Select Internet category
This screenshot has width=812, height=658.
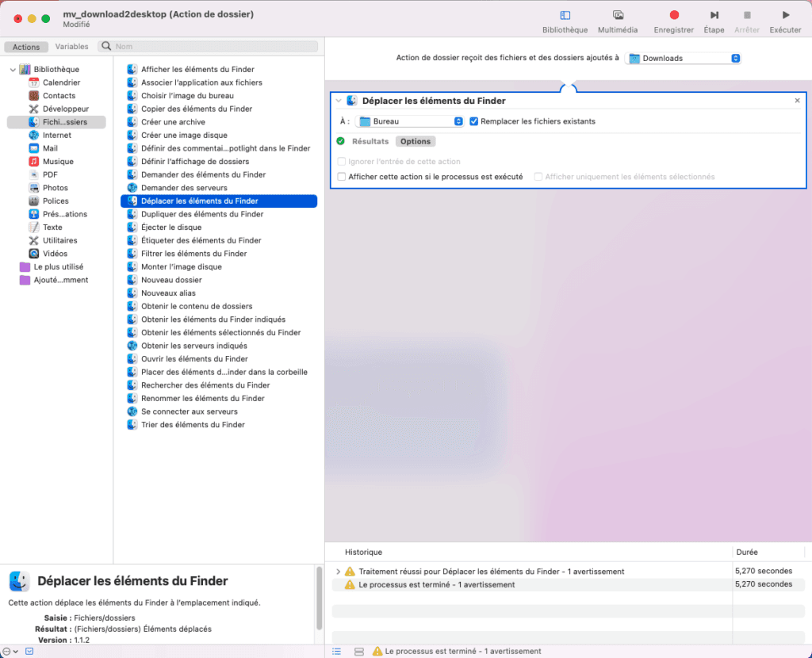pos(57,135)
